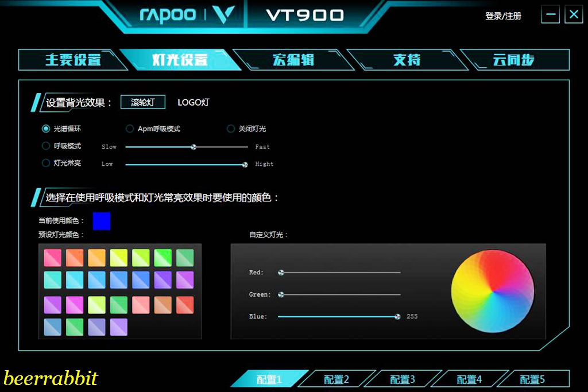588x392 pixels.
Task: Enable the 光谱循环 lighting mode
Action: [x=46, y=129]
